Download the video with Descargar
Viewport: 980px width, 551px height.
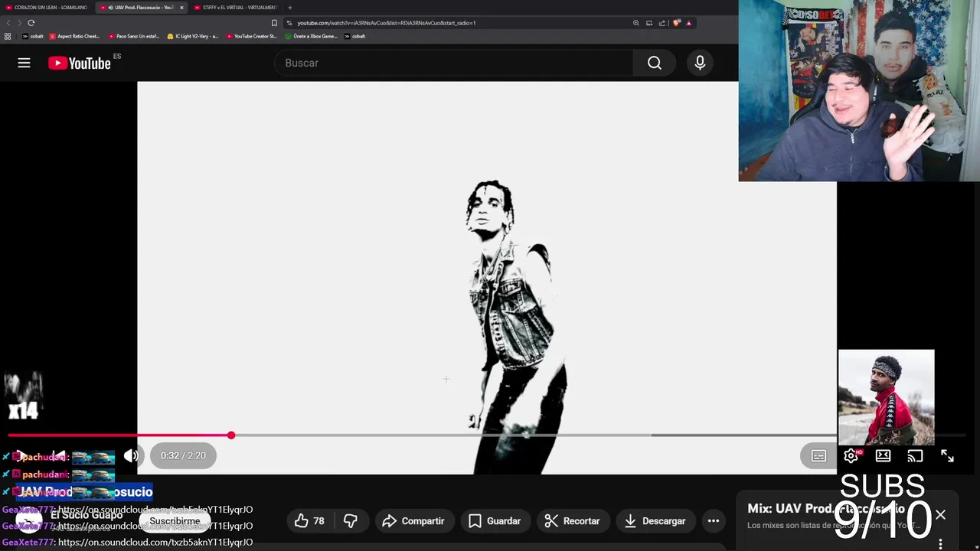point(655,521)
